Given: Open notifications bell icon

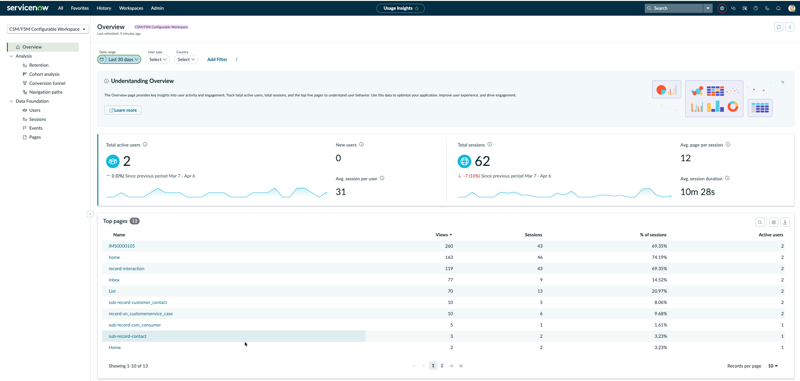Looking at the screenshot, I should (778, 8).
